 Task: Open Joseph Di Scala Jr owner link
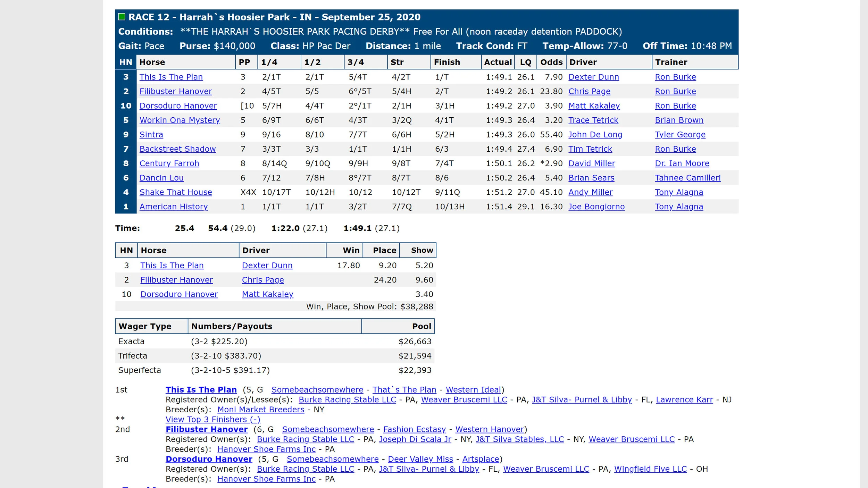click(415, 439)
